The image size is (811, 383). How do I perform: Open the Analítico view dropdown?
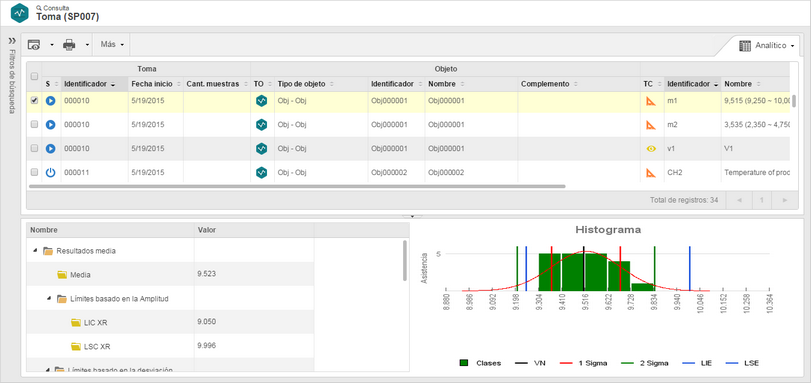tap(766, 46)
